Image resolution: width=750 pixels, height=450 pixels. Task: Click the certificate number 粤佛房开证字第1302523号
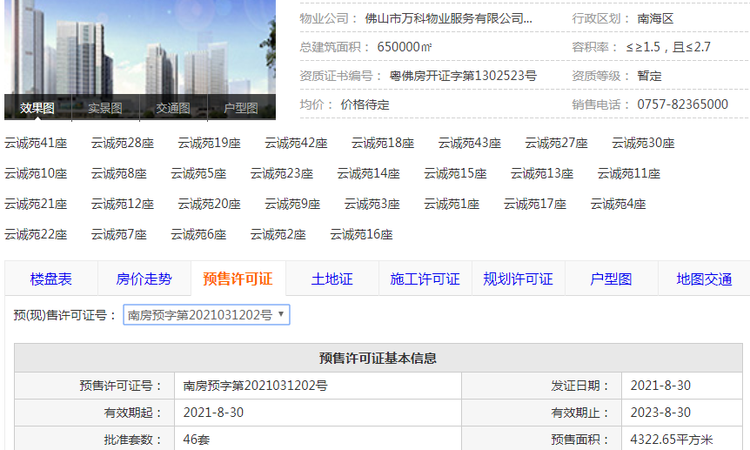coord(463,76)
